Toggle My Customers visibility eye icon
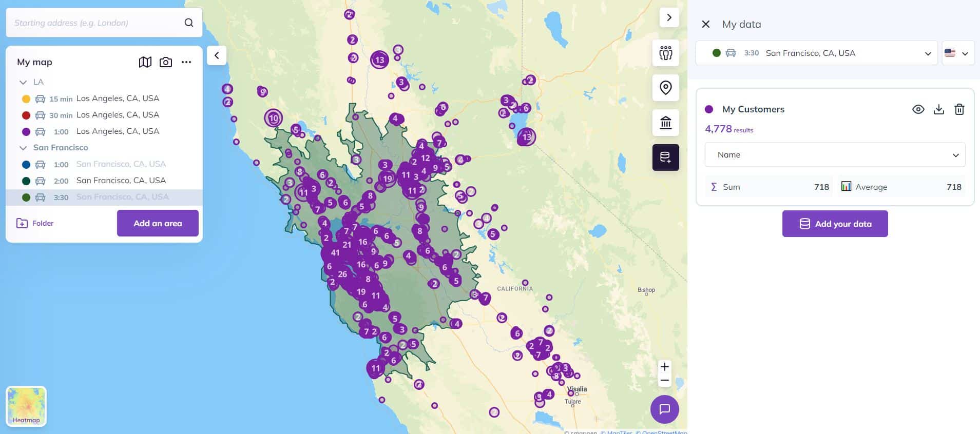The width and height of the screenshot is (980, 434). click(918, 109)
